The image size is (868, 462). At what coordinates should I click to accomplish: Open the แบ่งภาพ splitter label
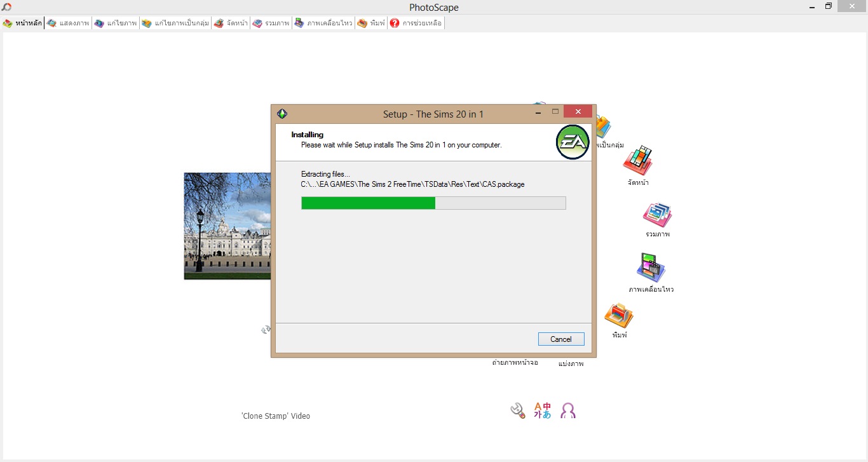point(571,363)
